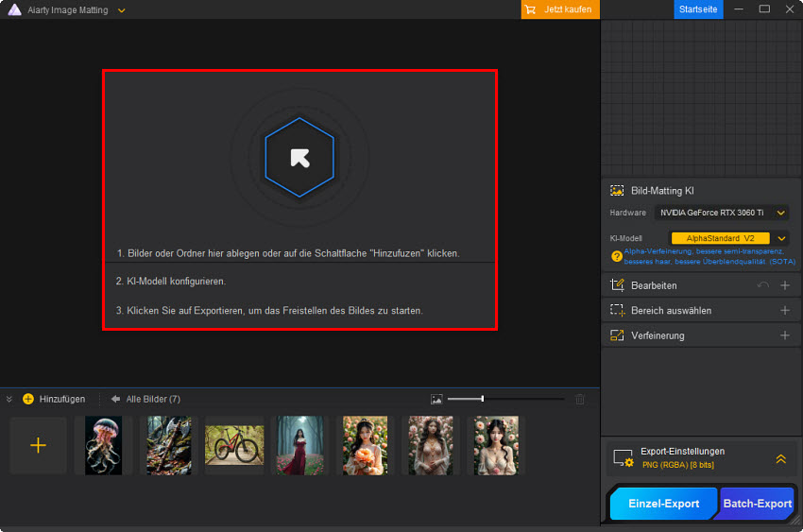Viewport: 803px width, 532px height.
Task: Close the Aiarty window
Action: coord(790,9)
